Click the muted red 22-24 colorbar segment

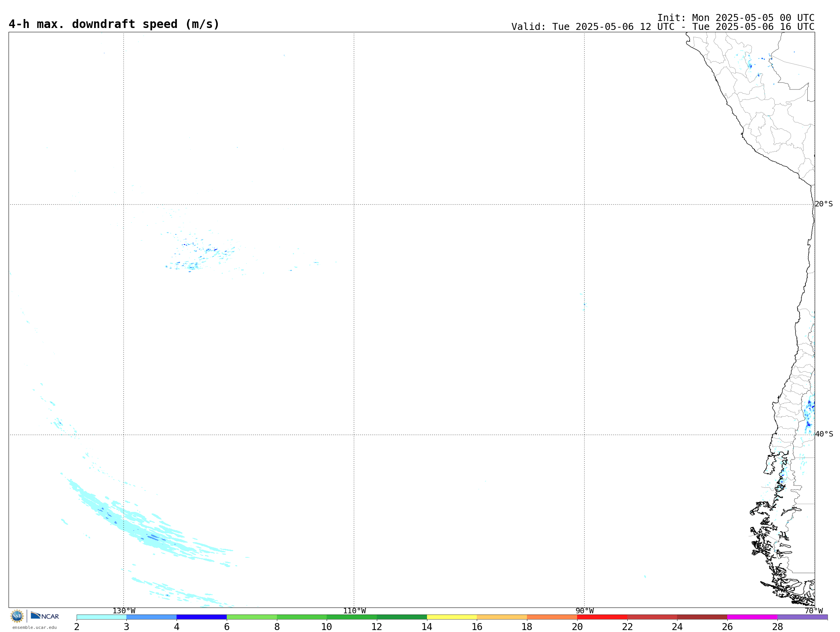tap(652, 617)
